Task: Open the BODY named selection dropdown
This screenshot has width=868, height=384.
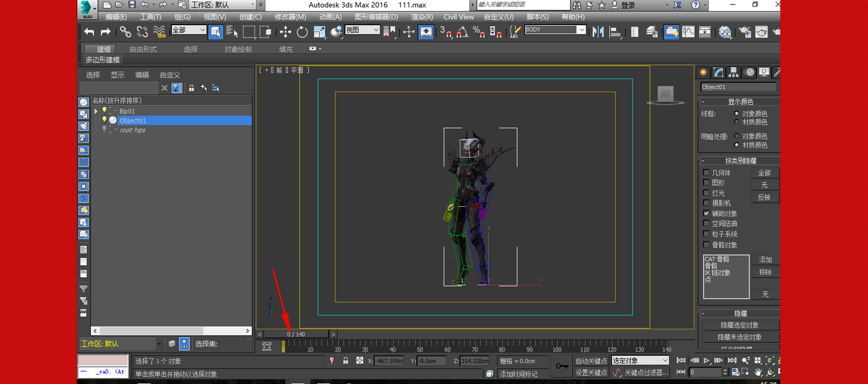Action: point(582,30)
